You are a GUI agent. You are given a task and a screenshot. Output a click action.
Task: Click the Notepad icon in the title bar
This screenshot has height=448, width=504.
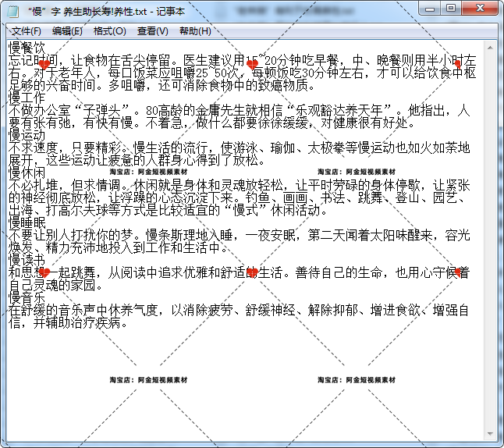coord(13,11)
